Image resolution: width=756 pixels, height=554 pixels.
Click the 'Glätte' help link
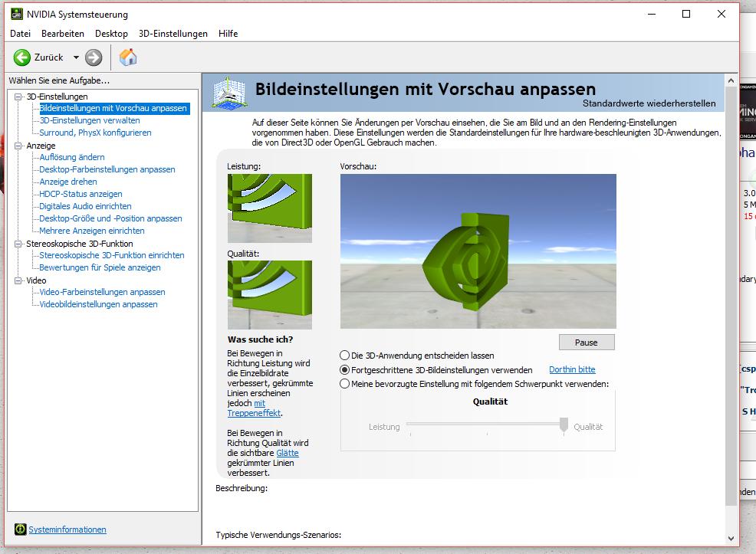tap(288, 453)
